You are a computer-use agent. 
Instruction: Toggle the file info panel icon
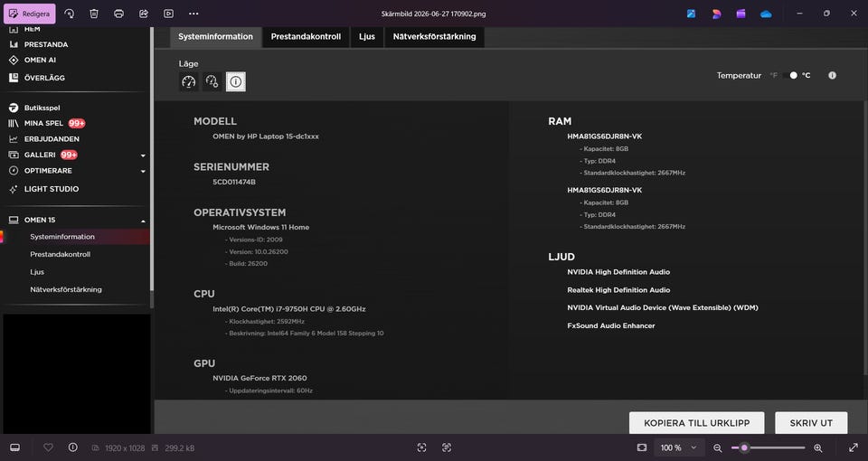(72, 447)
